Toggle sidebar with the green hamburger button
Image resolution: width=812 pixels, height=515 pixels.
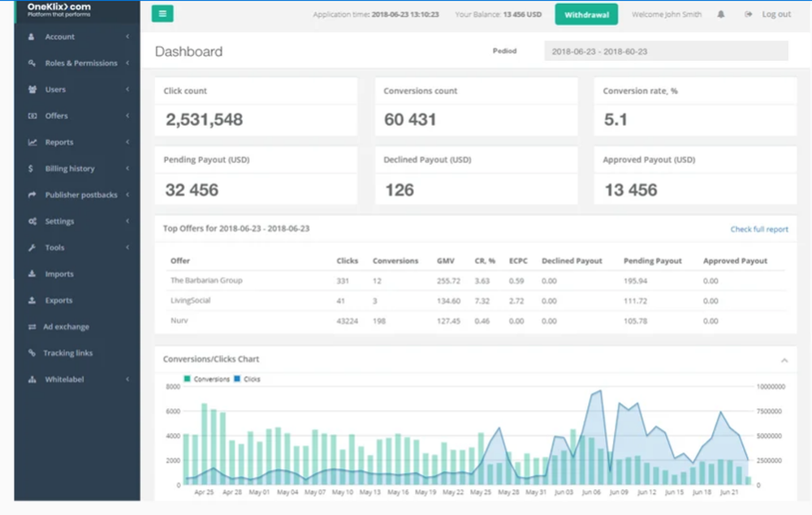pyautogui.click(x=162, y=14)
